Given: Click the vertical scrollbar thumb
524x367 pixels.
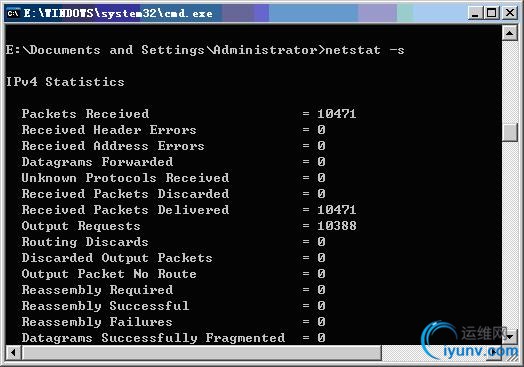Looking at the screenshot, I should (x=510, y=132).
